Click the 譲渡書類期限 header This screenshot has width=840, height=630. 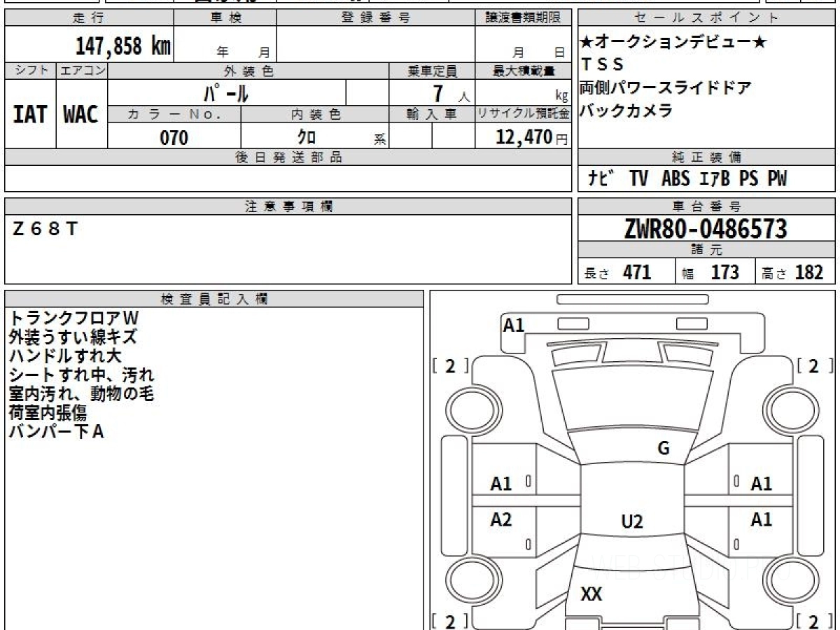click(x=523, y=18)
